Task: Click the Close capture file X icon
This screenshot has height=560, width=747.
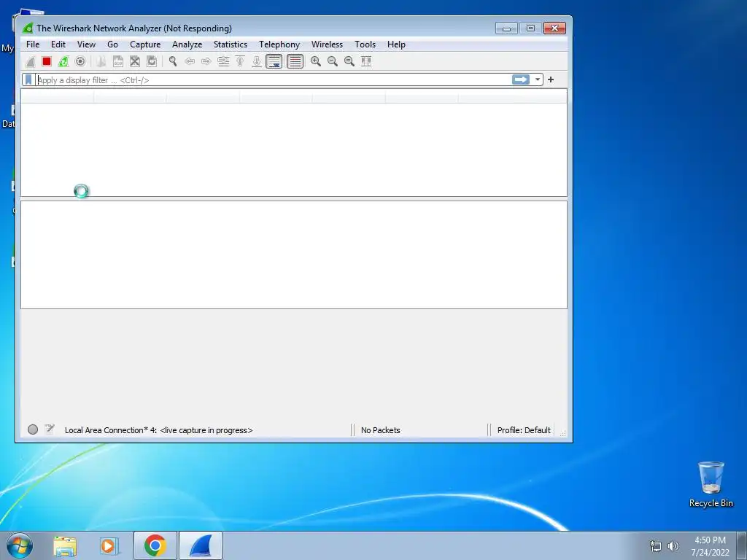Action: coord(135,61)
